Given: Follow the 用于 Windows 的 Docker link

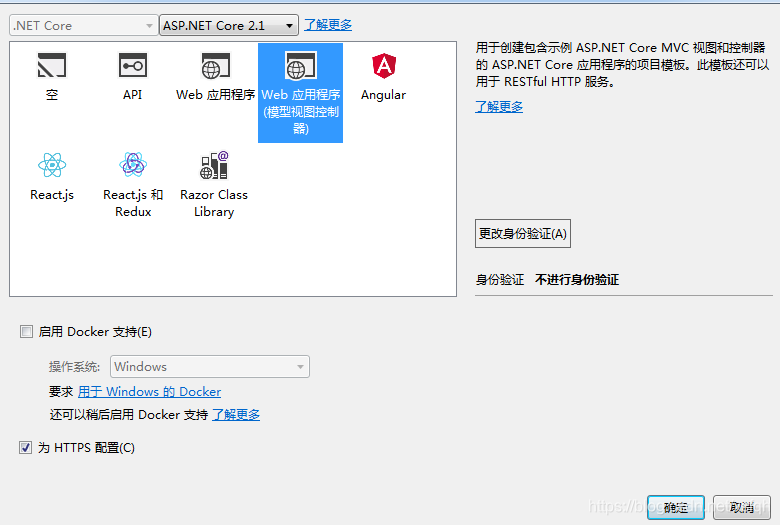Looking at the screenshot, I should click(149, 392).
